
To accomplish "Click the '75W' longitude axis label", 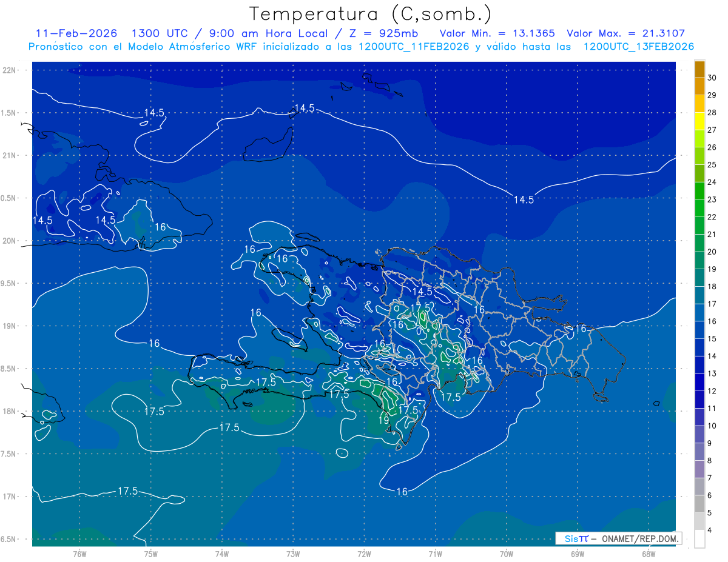I will (x=151, y=554).
